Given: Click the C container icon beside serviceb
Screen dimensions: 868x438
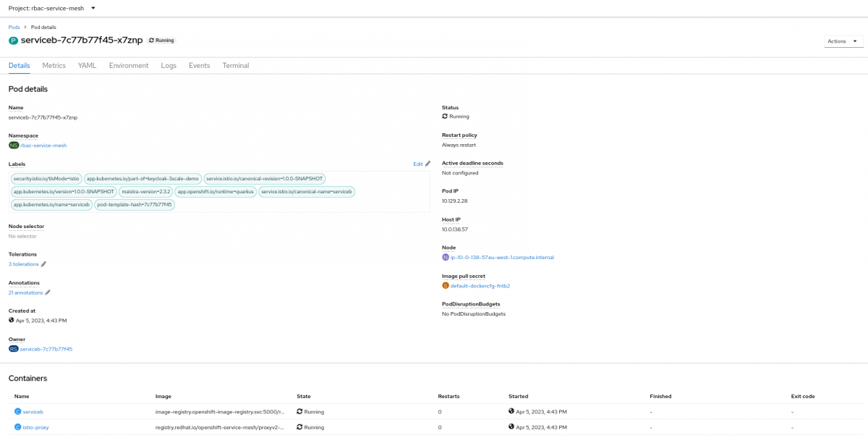Looking at the screenshot, I should tap(17, 411).
